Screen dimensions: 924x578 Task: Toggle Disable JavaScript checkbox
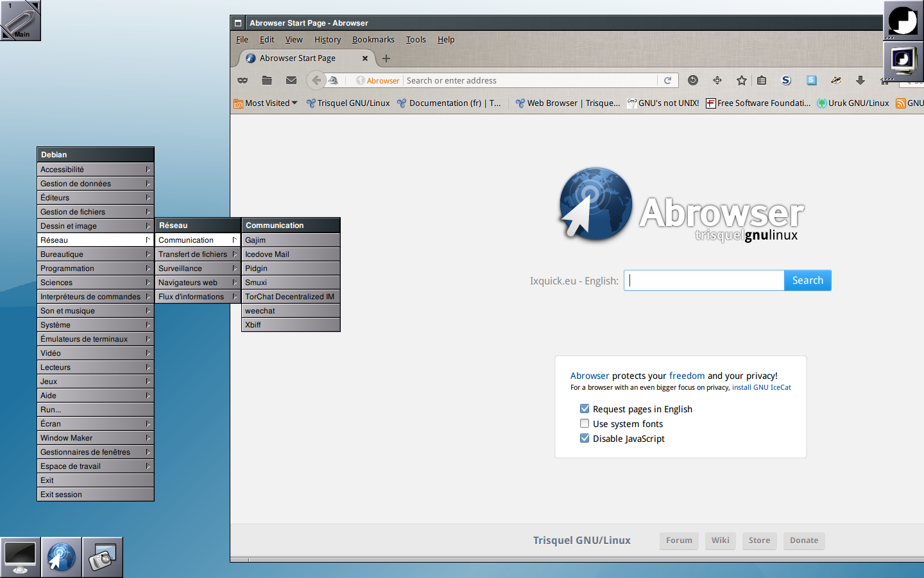pos(585,438)
